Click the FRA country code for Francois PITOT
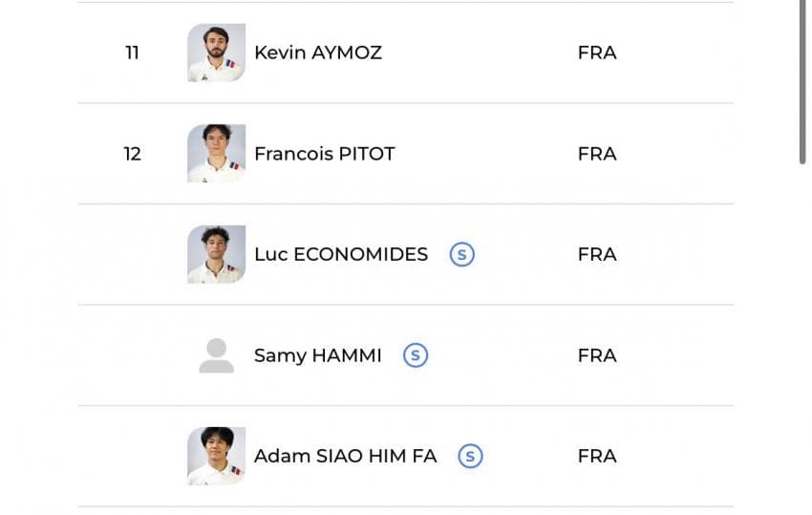 pyautogui.click(x=597, y=154)
